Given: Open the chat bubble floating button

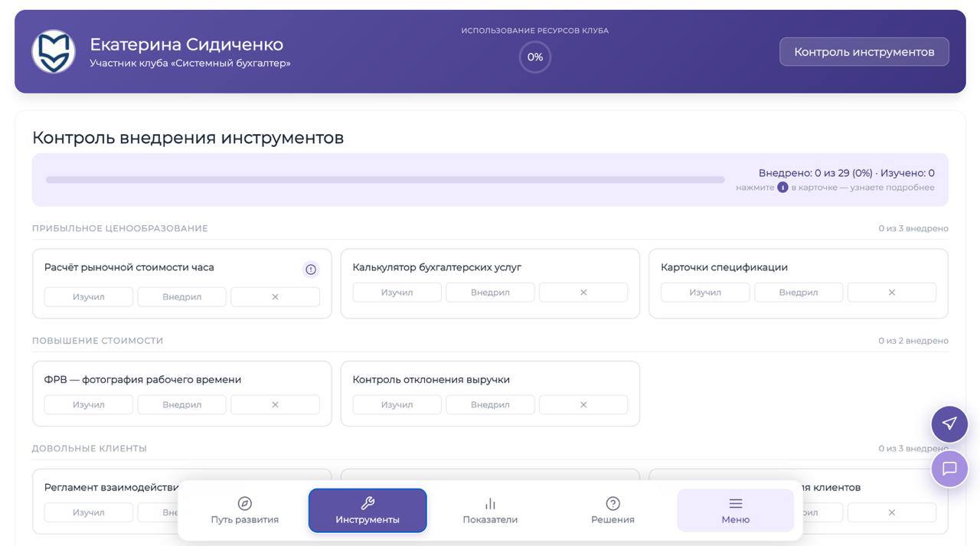Looking at the screenshot, I should pyautogui.click(x=949, y=469).
